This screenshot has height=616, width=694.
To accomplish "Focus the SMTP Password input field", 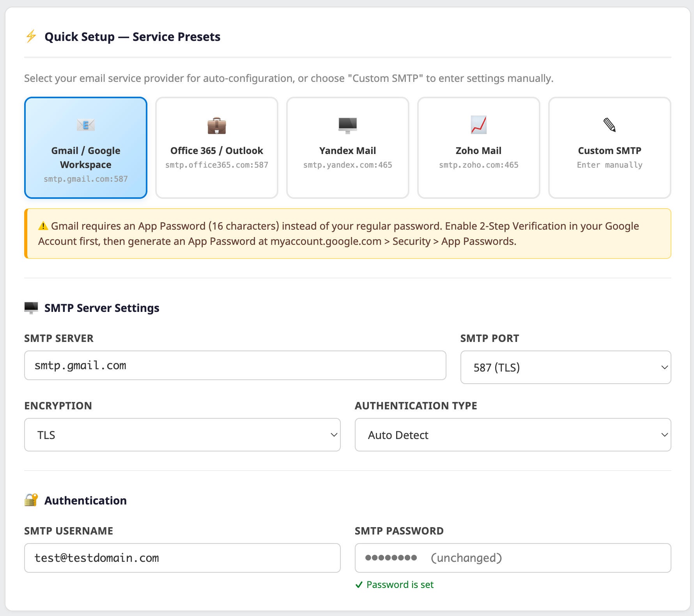I will coord(513,558).
